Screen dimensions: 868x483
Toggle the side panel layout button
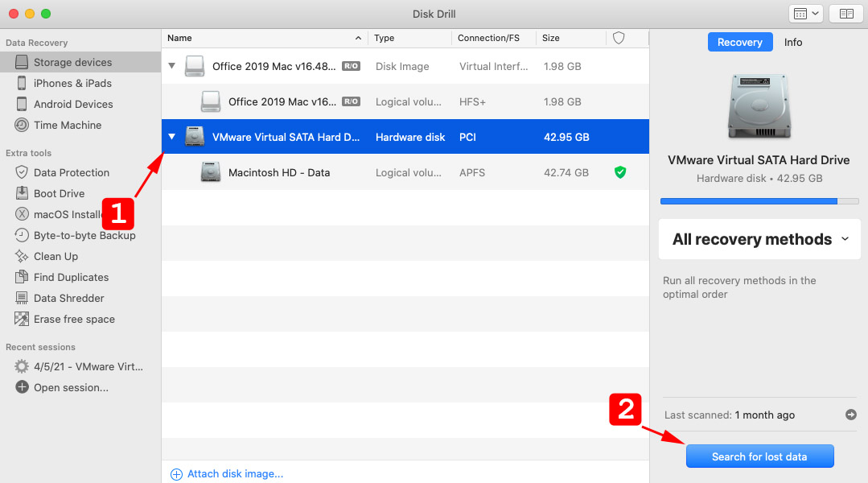coord(845,14)
